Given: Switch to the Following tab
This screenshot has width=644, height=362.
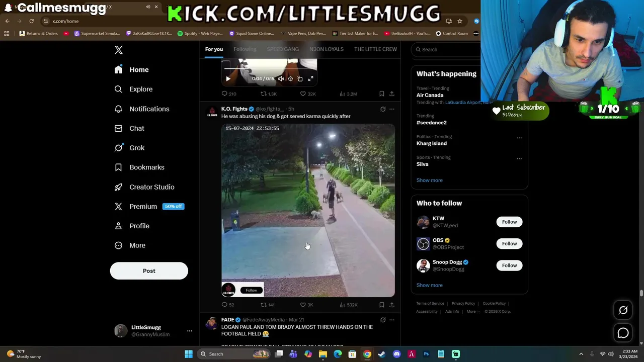Looking at the screenshot, I should click(245, 49).
